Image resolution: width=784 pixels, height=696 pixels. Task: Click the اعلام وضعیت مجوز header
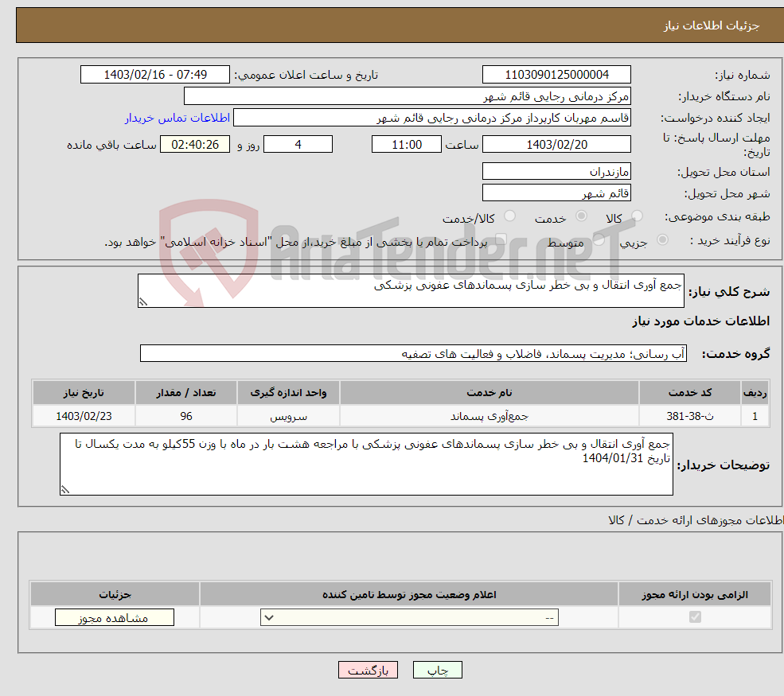click(409, 594)
